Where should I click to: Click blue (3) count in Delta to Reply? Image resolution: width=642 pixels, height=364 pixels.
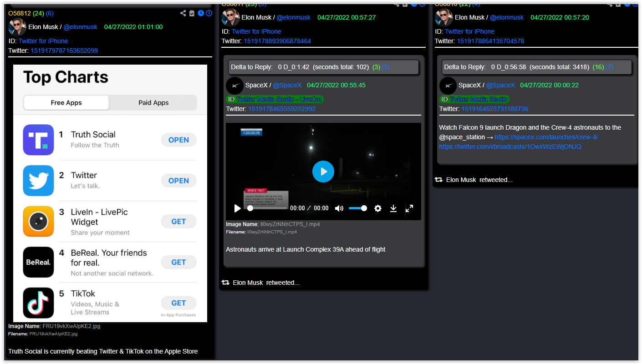pos(386,67)
